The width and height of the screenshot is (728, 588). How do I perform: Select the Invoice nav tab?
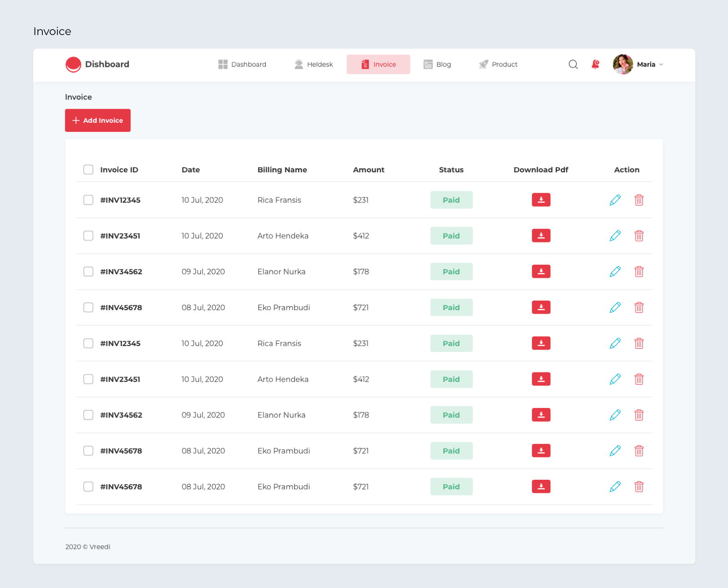pyautogui.click(x=378, y=65)
